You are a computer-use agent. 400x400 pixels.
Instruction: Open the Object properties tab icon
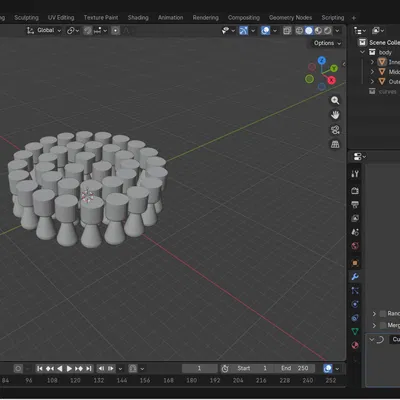(x=355, y=263)
